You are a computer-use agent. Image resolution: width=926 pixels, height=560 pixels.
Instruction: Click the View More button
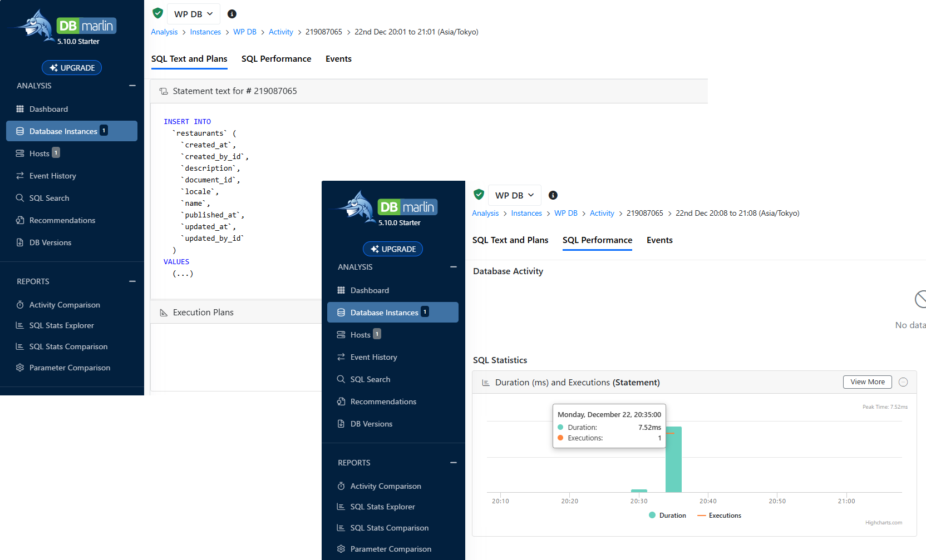tap(868, 382)
